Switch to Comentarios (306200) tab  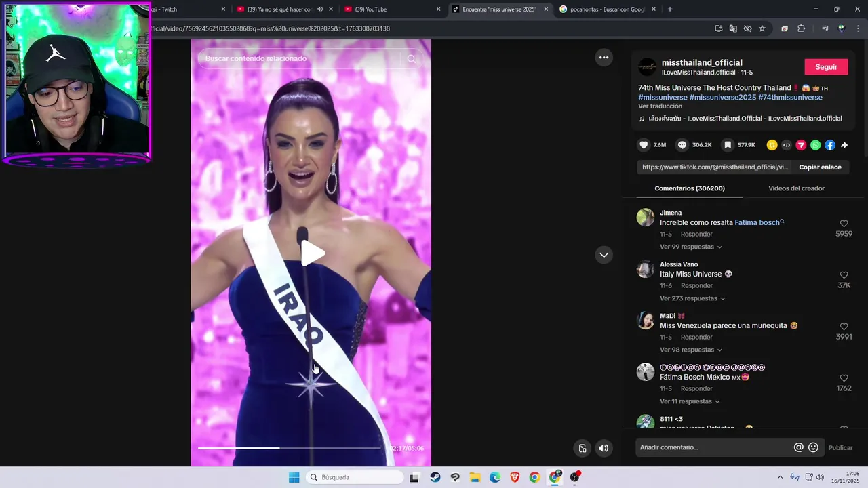pos(690,188)
